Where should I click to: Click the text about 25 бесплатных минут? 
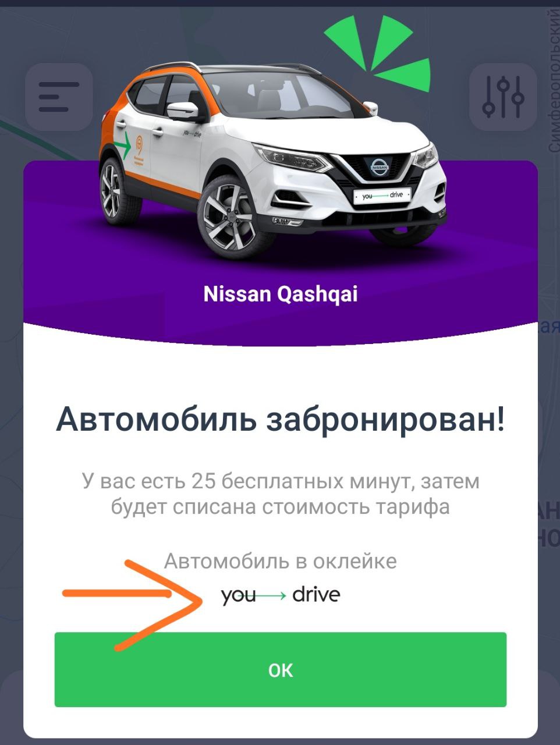pos(281,494)
